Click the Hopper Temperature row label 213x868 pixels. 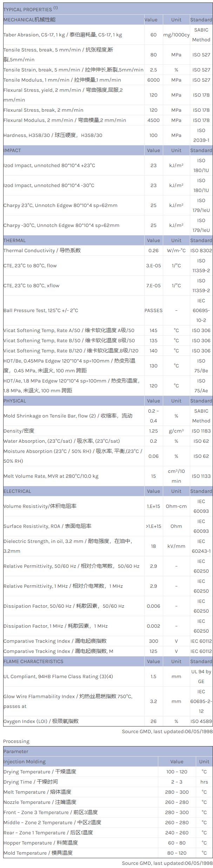(41, 843)
